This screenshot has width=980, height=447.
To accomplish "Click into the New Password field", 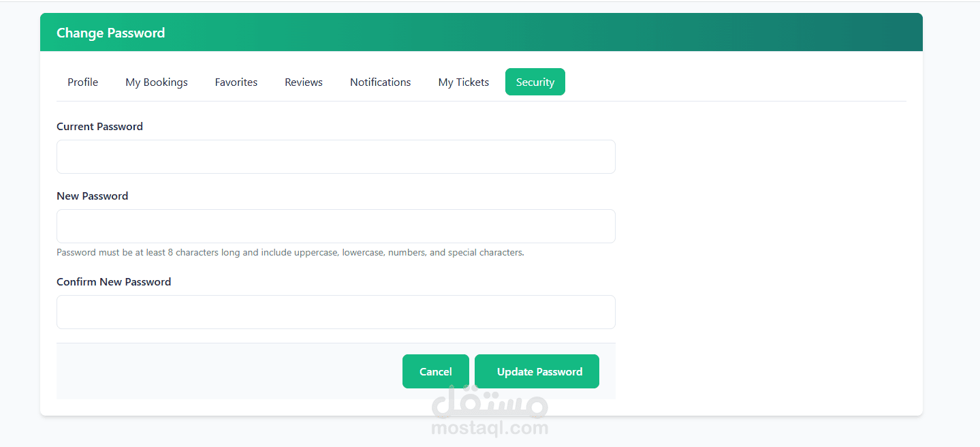I will [336, 226].
